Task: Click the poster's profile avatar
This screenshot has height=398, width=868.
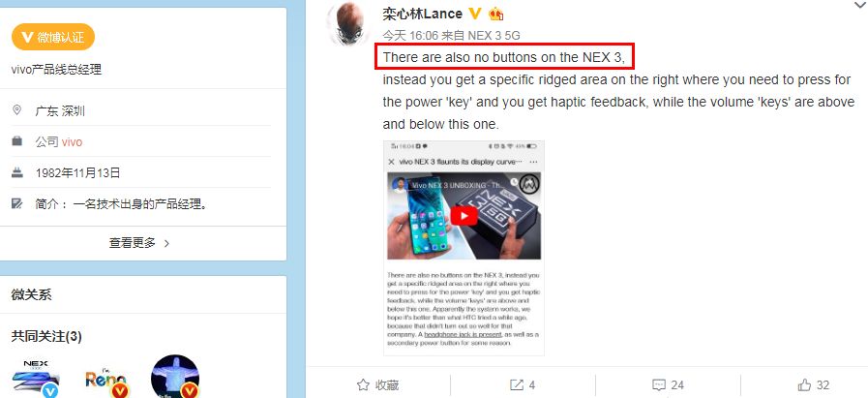Action: 346,23
